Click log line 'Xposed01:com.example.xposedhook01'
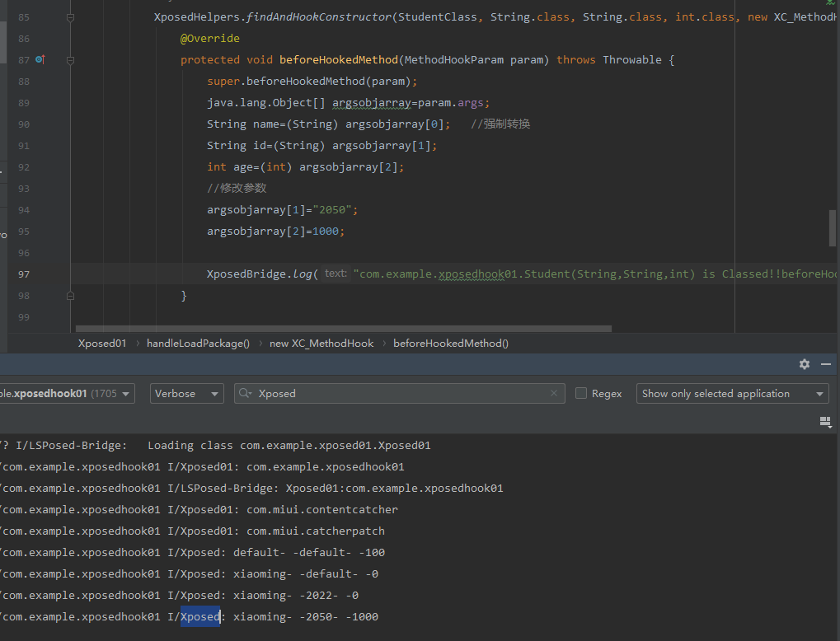The width and height of the screenshot is (840, 641). [x=394, y=489]
